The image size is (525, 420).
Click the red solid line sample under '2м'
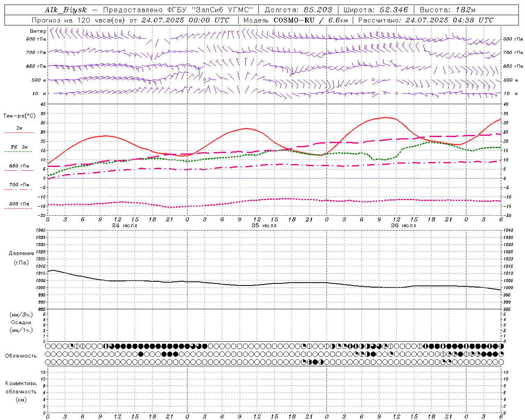pyautogui.click(x=19, y=133)
